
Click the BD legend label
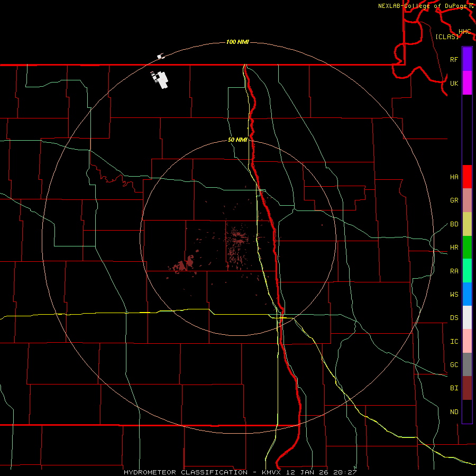coord(454,224)
